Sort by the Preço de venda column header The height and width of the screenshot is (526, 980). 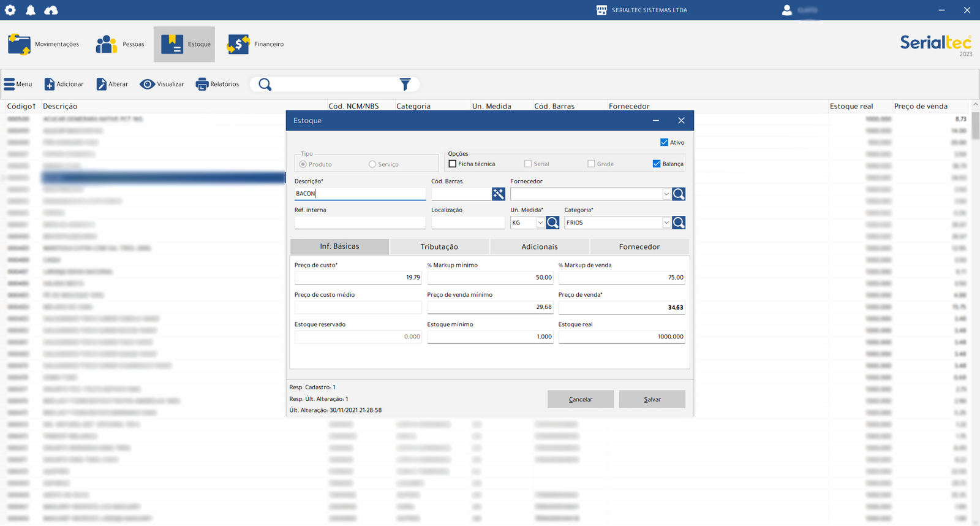tap(921, 106)
